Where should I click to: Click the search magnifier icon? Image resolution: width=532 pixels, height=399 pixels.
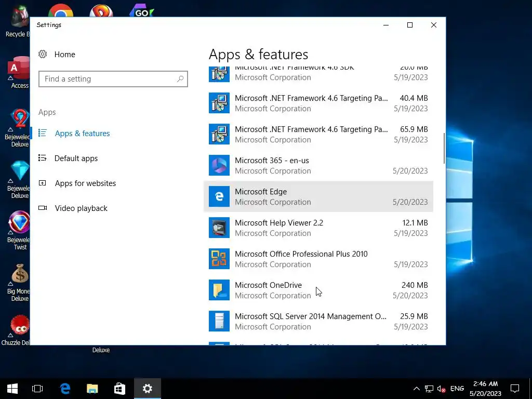180,79
